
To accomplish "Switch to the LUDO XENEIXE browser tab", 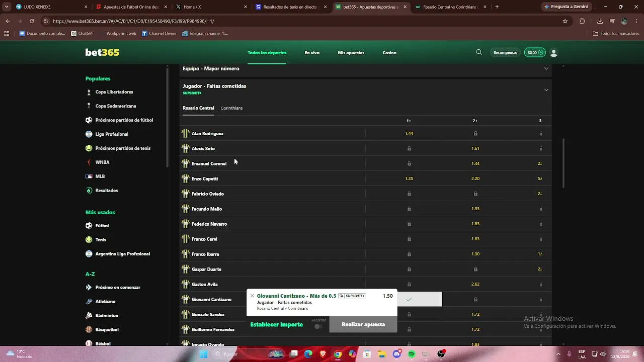I will [50, 7].
